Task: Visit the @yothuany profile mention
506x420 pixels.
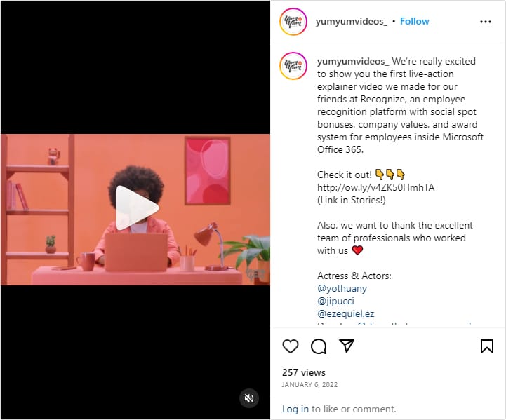Action: (x=342, y=288)
